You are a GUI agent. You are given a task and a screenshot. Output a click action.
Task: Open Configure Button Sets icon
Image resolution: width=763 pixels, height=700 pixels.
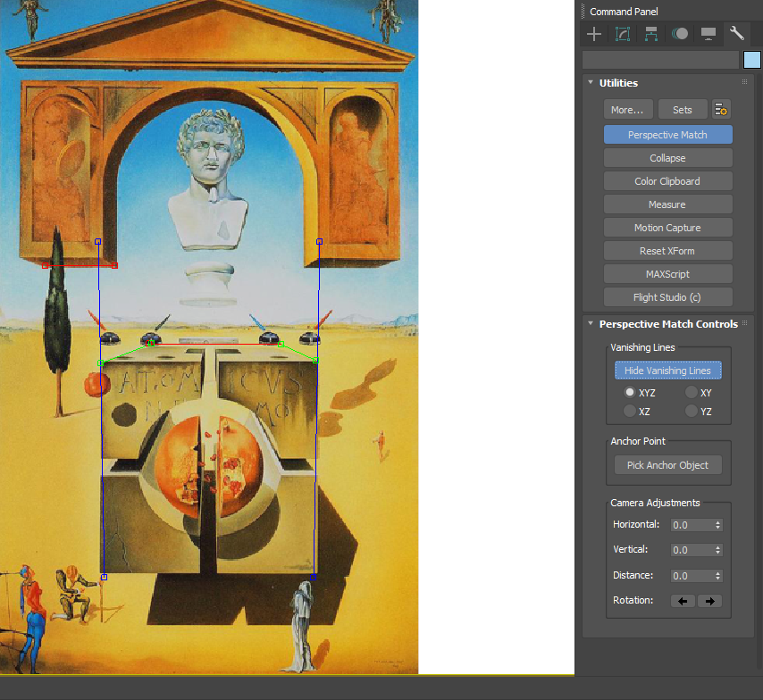(721, 110)
